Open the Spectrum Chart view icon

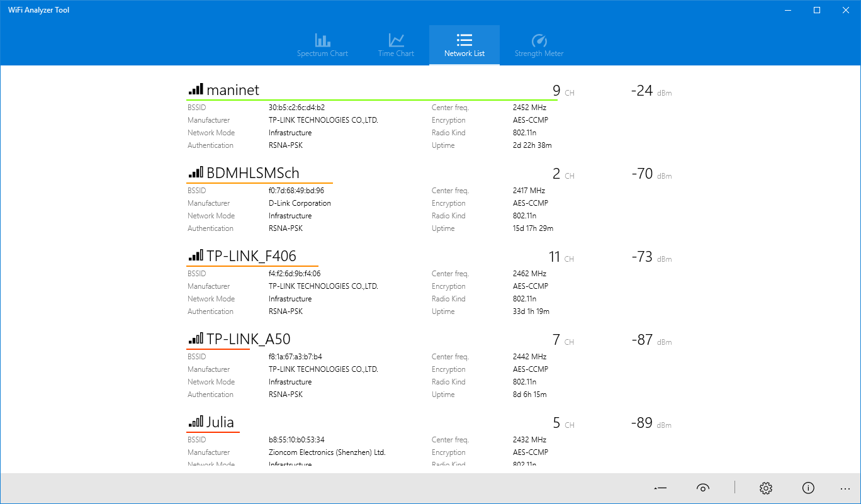(322, 40)
